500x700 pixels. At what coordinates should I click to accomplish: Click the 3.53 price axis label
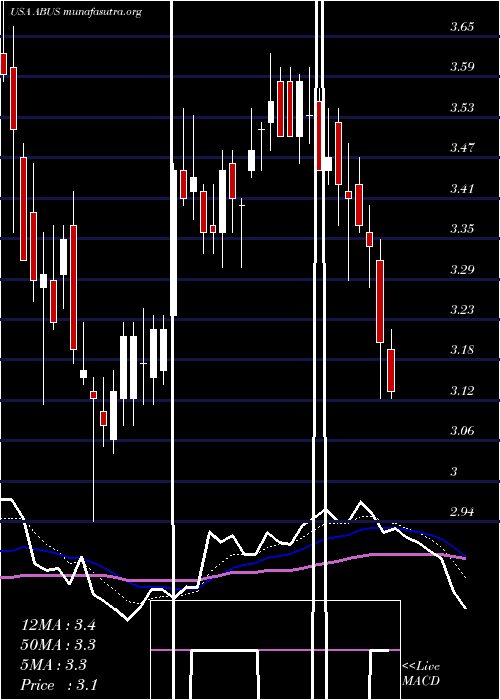point(462,108)
